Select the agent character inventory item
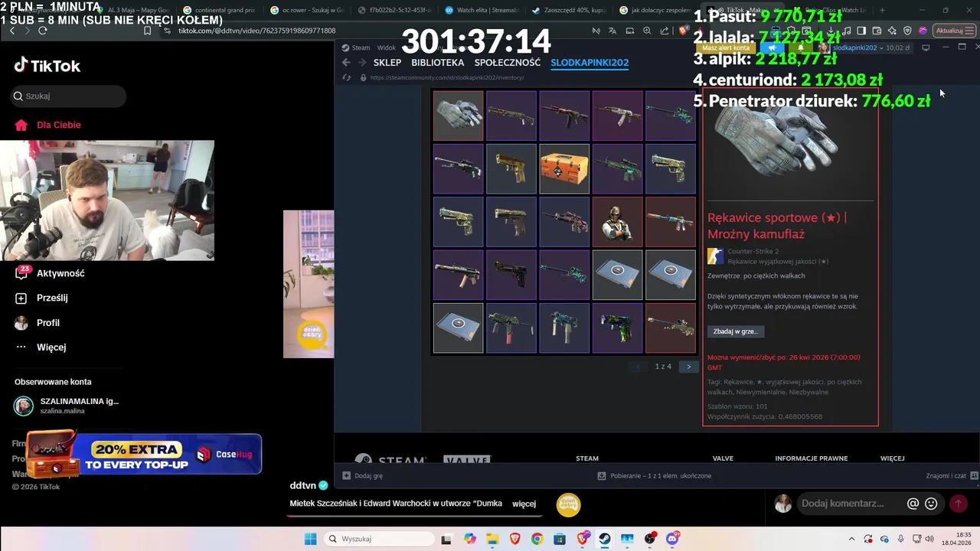This screenshot has width=980, height=551. click(617, 222)
